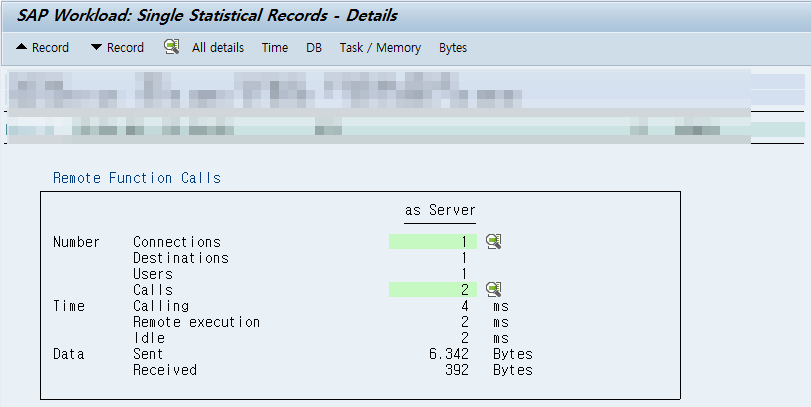The width and height of the screenshot is (811, 407).
Task: Show the Time statistics section
Action: click(x=274, y=47)
